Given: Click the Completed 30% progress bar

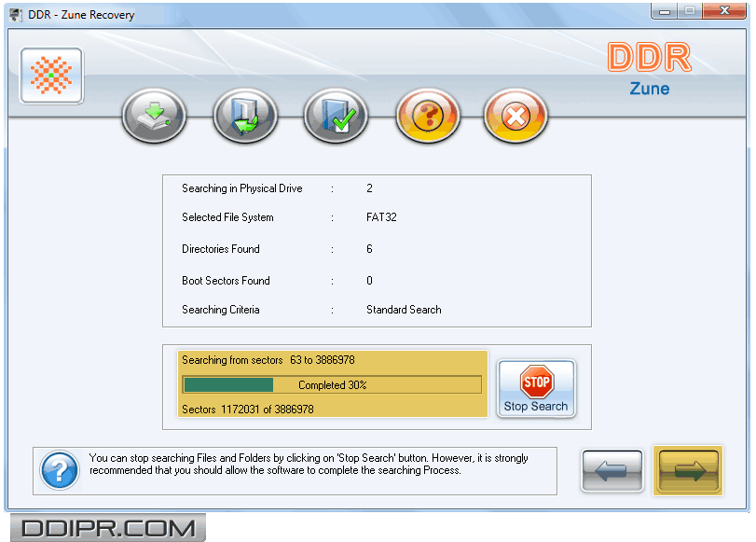Looking at the screenshot, I should [332, 385].
